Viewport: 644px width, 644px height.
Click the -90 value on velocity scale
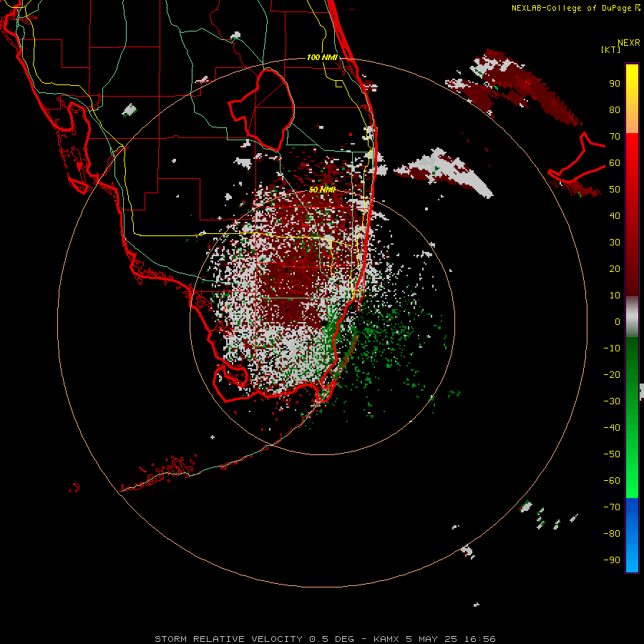612,560
